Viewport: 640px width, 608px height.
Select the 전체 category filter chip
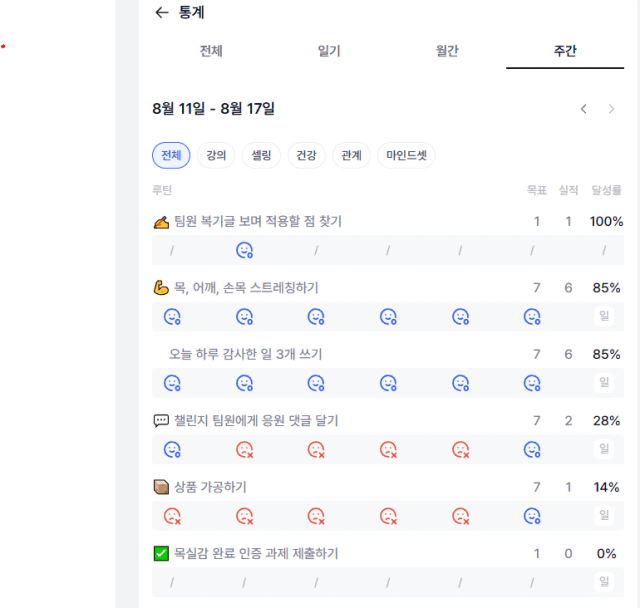click(x=171, y=155)
